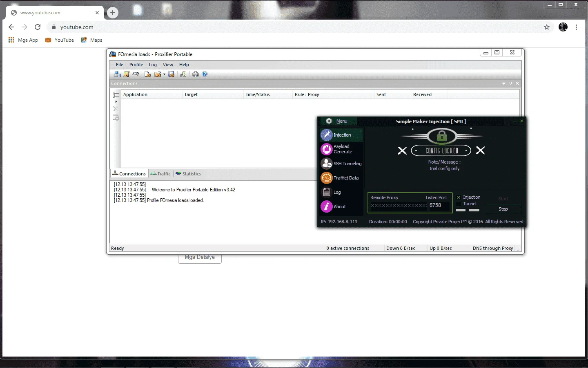Toggle the Tunnel checkbox in SMI
Image resolution: width=588 pixels, height=368 pixels.
[x=459, y=204]
